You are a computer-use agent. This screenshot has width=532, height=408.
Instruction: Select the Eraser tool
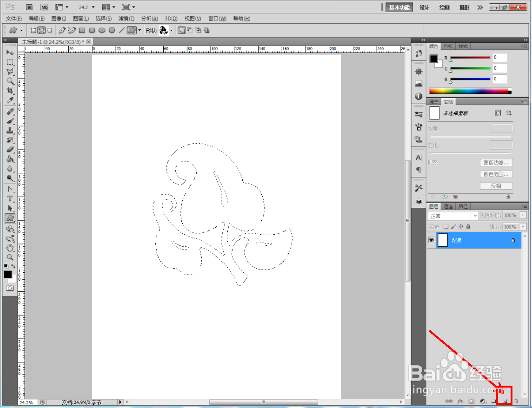10,150
